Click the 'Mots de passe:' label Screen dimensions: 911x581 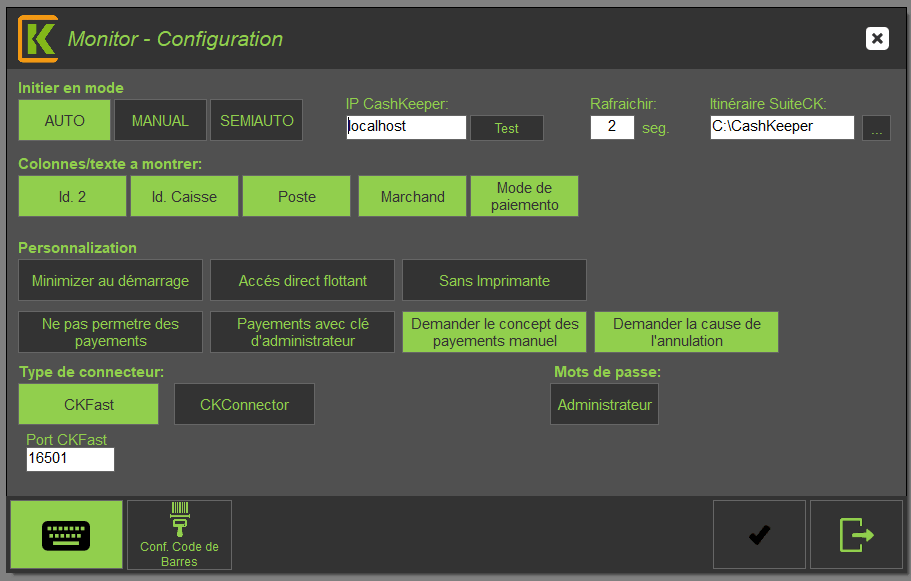click(607, 372)
